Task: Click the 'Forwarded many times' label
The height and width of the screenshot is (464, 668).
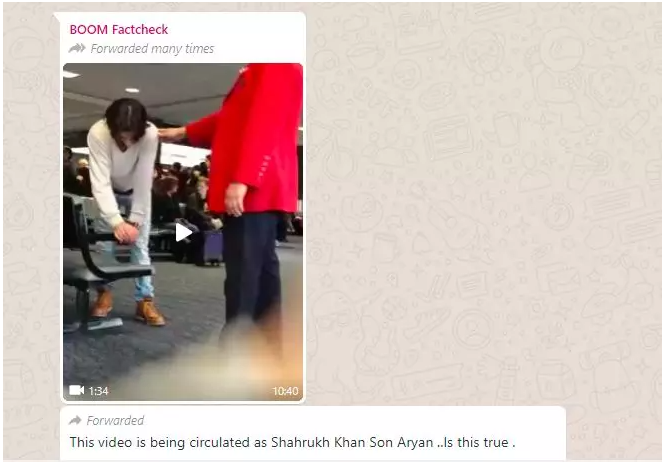Action: pyautogui.click(x=152, y=49)
